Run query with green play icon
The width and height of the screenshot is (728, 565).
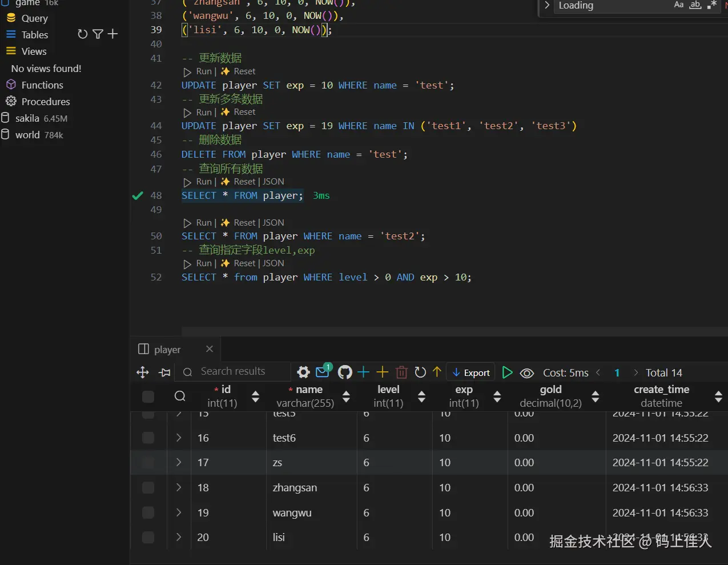coord(507,372)
